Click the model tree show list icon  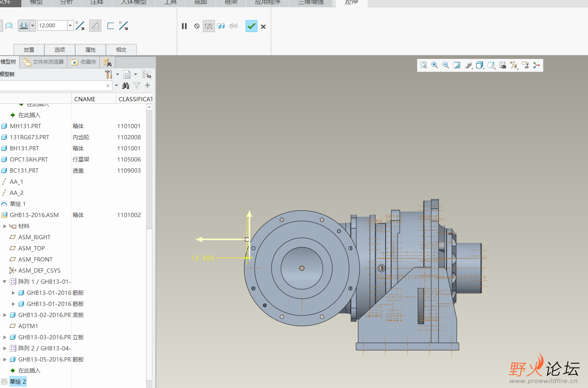tap(127, 74)
